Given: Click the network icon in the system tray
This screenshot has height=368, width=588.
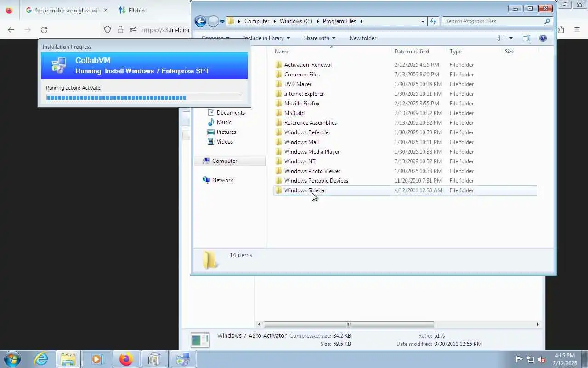Looking at the screenshot, I should pyautogui.click(x=531, y=359).
